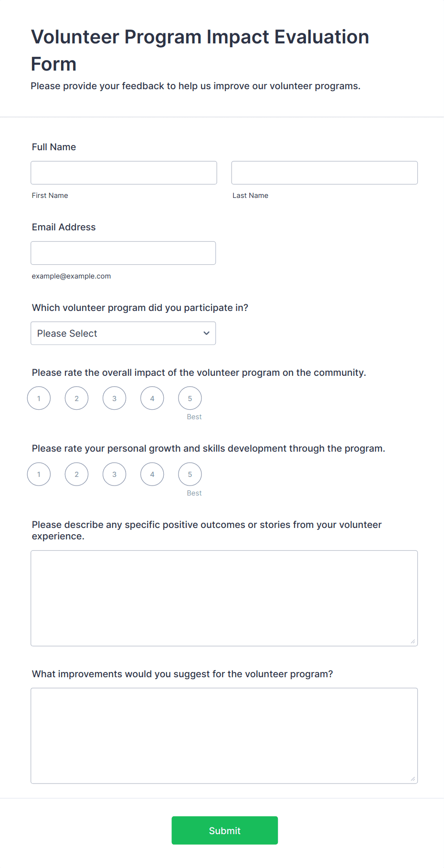Select rating 3 for personal growth question
The height and width of the screenshot is (868, 444).
coord(114,474)
